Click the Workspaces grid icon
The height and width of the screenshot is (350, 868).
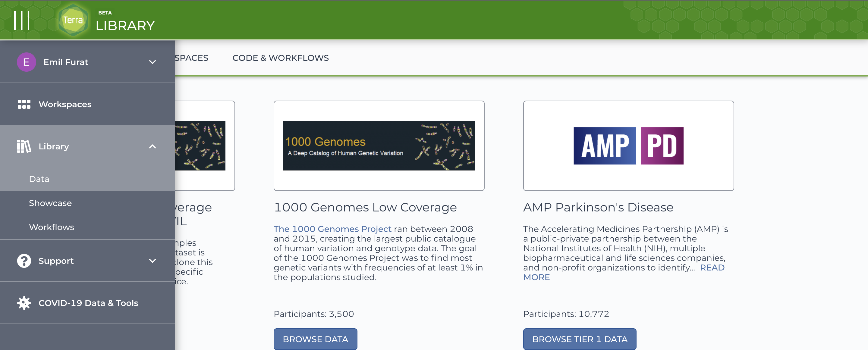pyautogui.click(x=24, y=104)
